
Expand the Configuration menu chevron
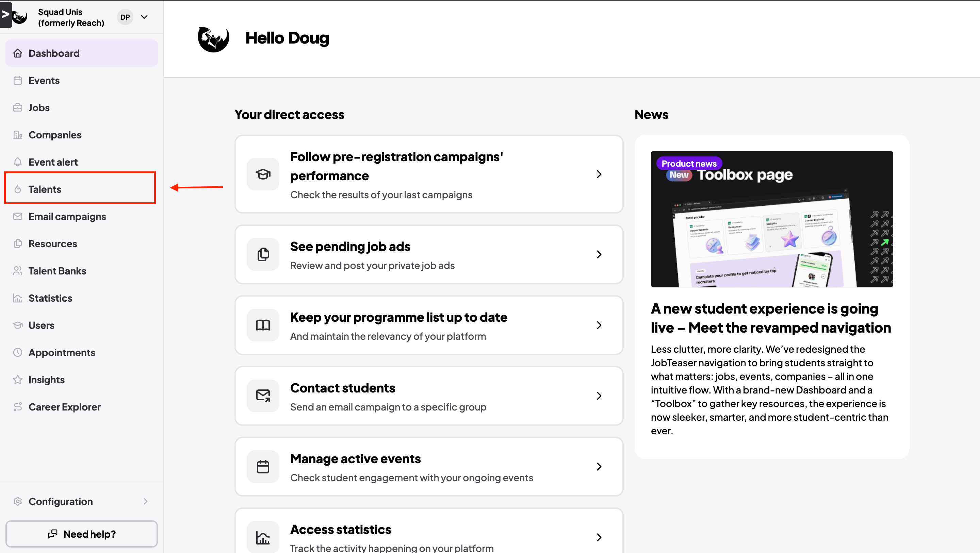coord(145,501)
